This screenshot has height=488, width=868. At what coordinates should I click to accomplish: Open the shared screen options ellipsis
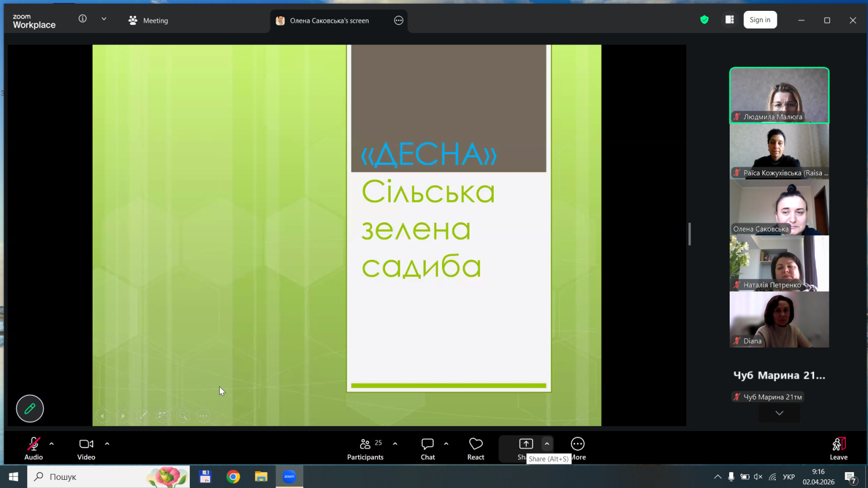[399, 21]
